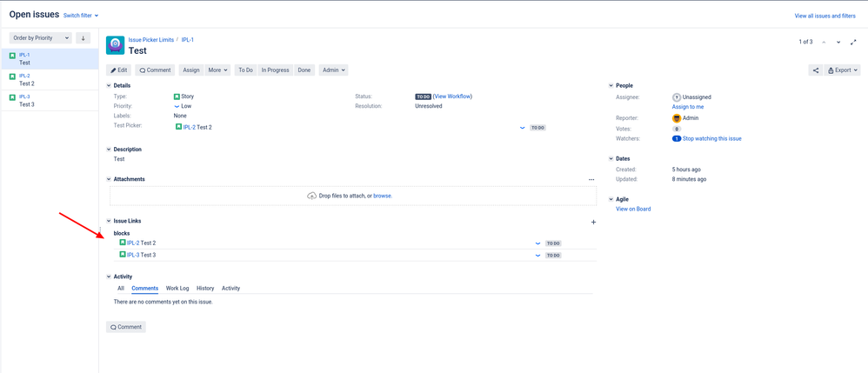Click browse link to attach files
868x373 pixels.
[383, 196]
